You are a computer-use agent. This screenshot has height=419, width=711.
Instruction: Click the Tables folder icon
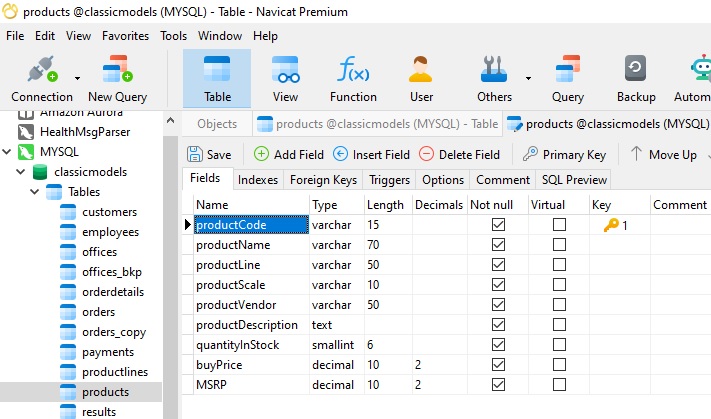(x=54, y=192)
